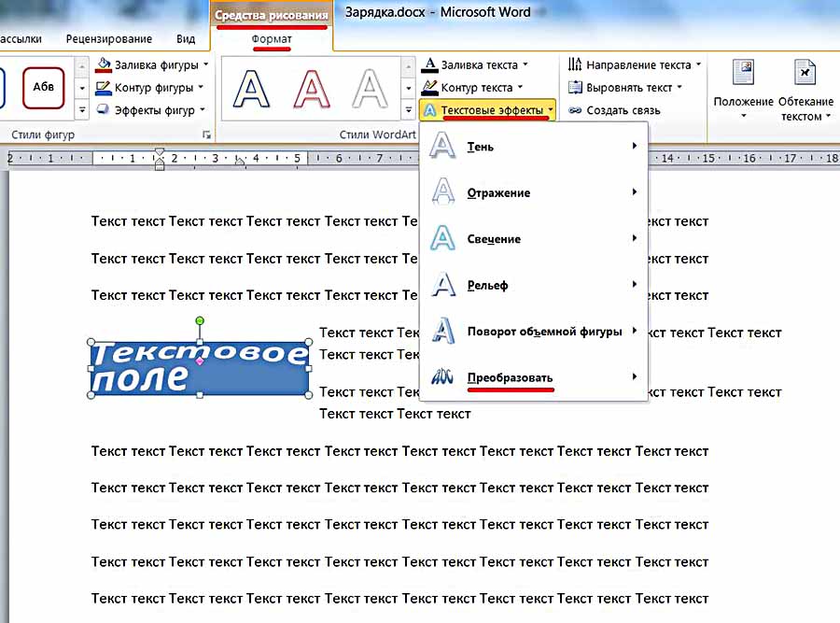The width and height of the screenshot is (840, 623).
Task: Open Заливка текста fill dropdown arrow
Action: tap(525, 65)
